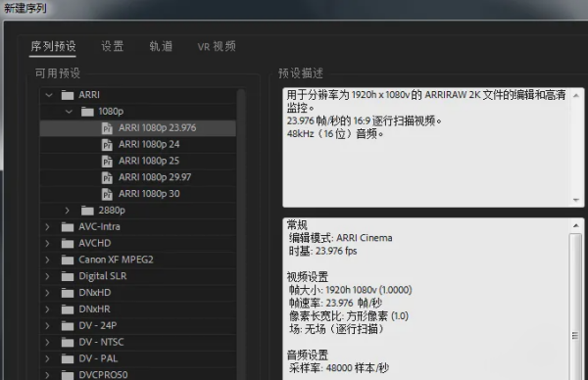
Task: Click the 采样率: 48000 样本/秒 text
Action: click(x=339, y=368)
